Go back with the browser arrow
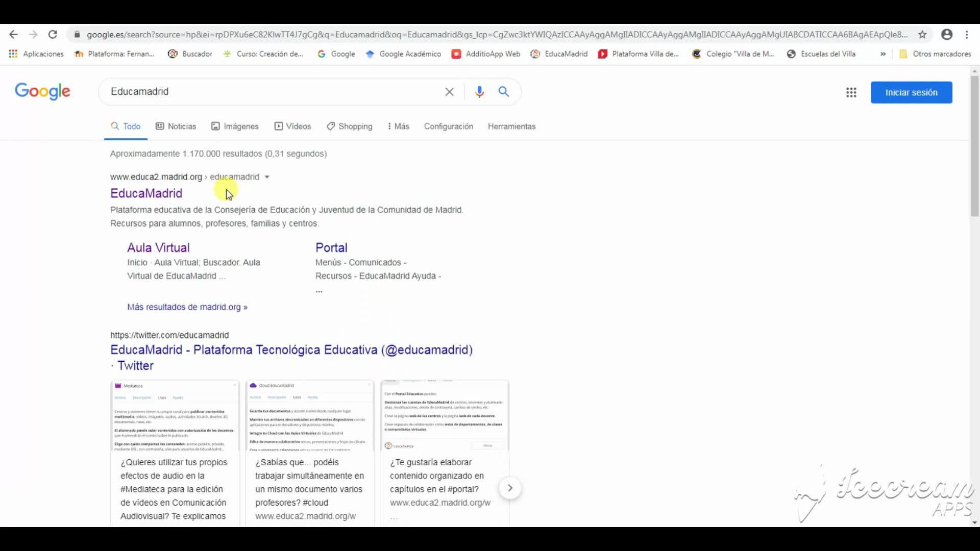This screenshot has height=551, width=980. pyautogui.click(x=14, y=35)
